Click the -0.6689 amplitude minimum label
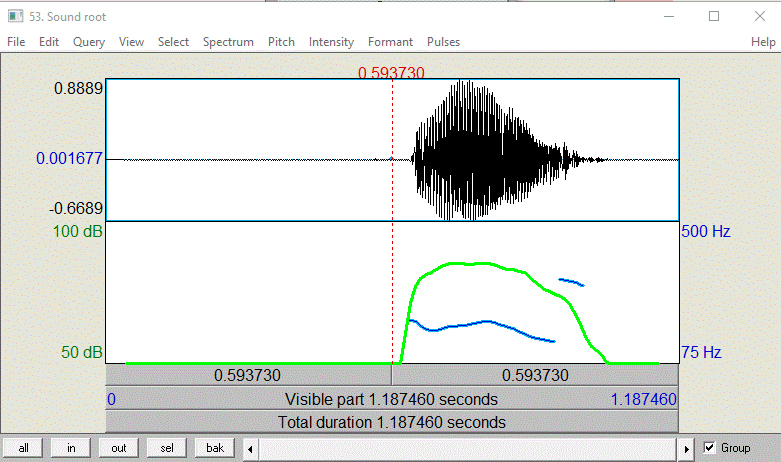Viewport: 781px width, 462px height. (76, 208)
